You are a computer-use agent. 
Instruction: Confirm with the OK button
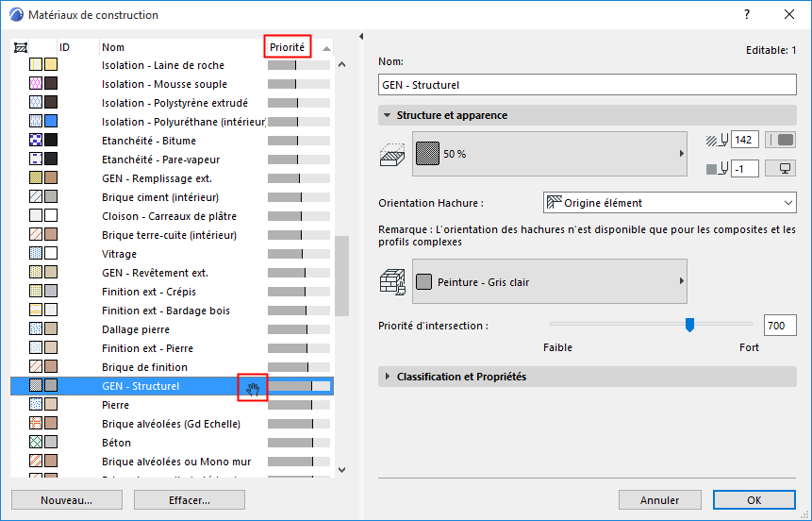pyautogui.click(x=754, y=500)
